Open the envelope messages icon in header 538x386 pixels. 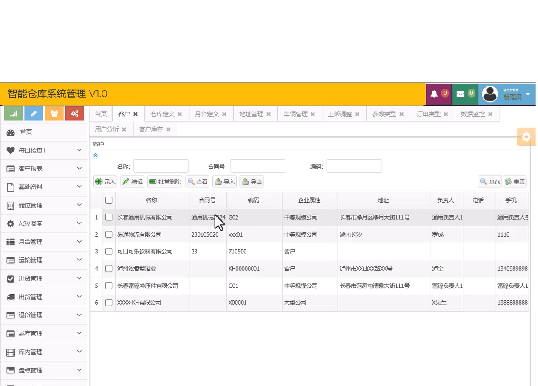click(x=460, y=94)
